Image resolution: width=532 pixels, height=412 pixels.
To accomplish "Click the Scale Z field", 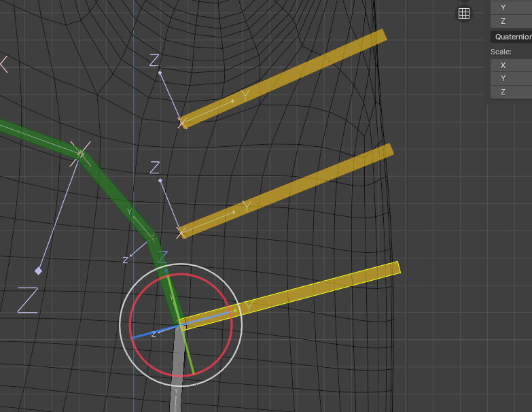I will (x=511, y=91).
